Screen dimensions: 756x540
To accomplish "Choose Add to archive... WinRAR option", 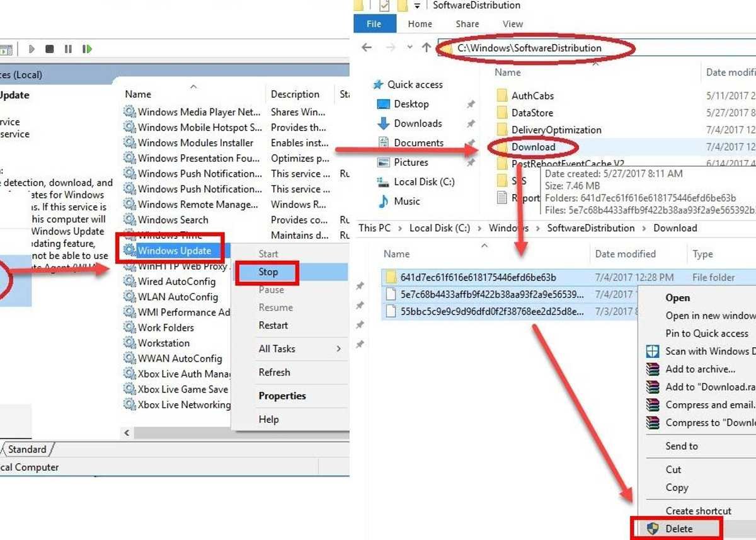I will pos(701,369).
